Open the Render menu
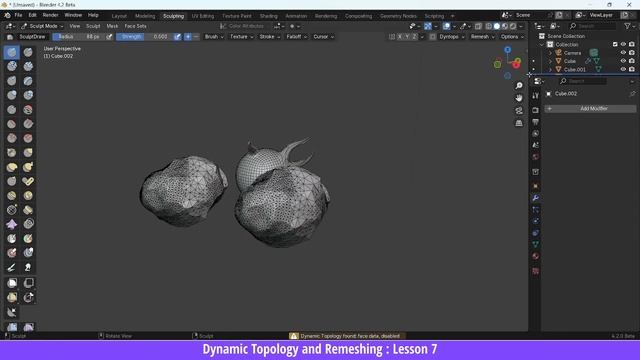 click(x=51, y=15)
